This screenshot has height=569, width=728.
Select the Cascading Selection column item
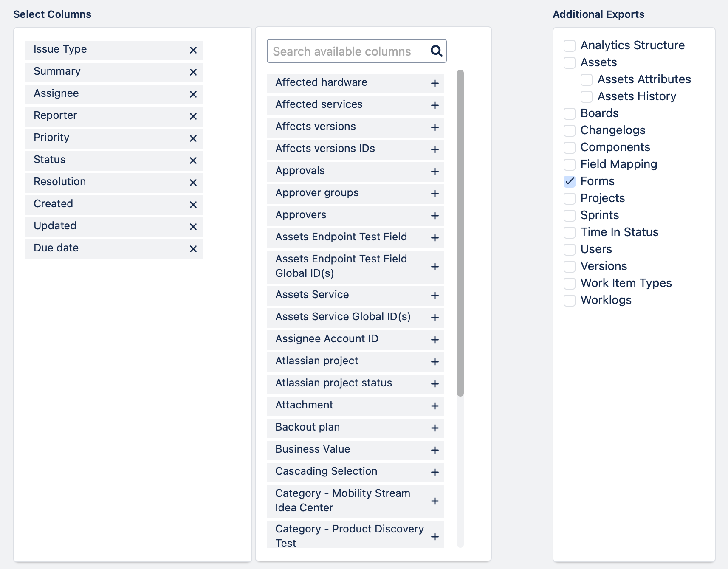point(326,471)
